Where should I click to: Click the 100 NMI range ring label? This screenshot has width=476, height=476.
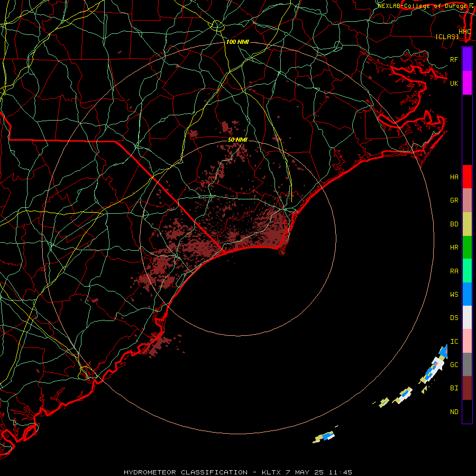tap(237, 42)
